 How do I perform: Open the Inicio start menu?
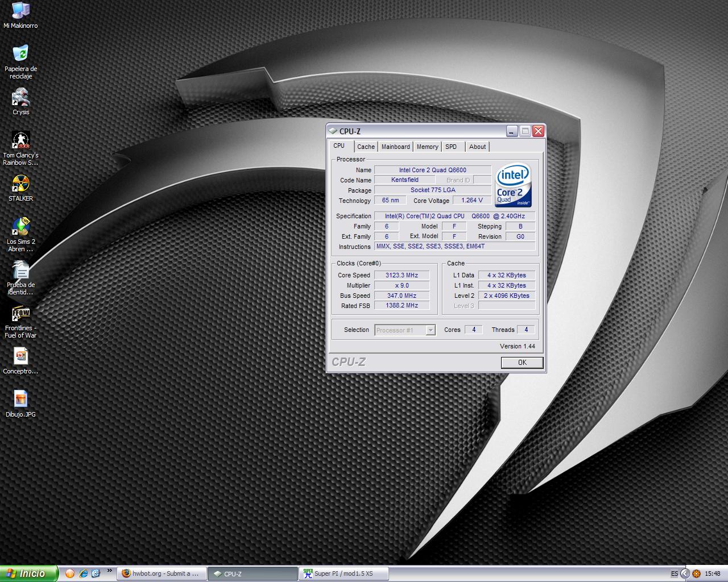(x=28, y=573)
